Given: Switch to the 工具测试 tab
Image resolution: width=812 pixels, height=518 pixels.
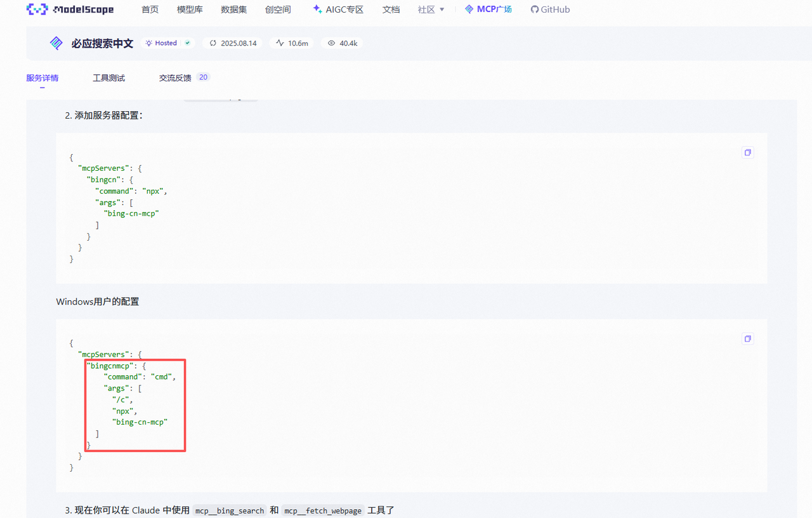Looking at the screenshot, I should tap(108, 78).
